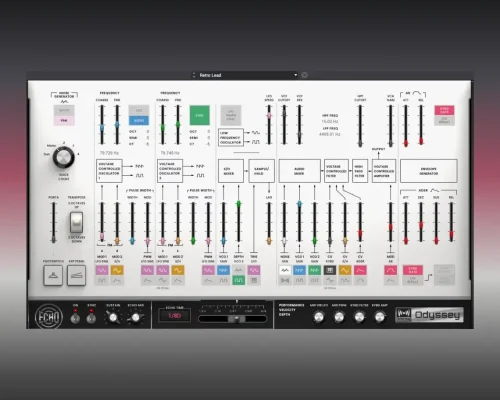The height and width of the screenshot is (400, 500).
Task: Open the Retro Lead preset dropdown arrow
Action: coord(295,75)
